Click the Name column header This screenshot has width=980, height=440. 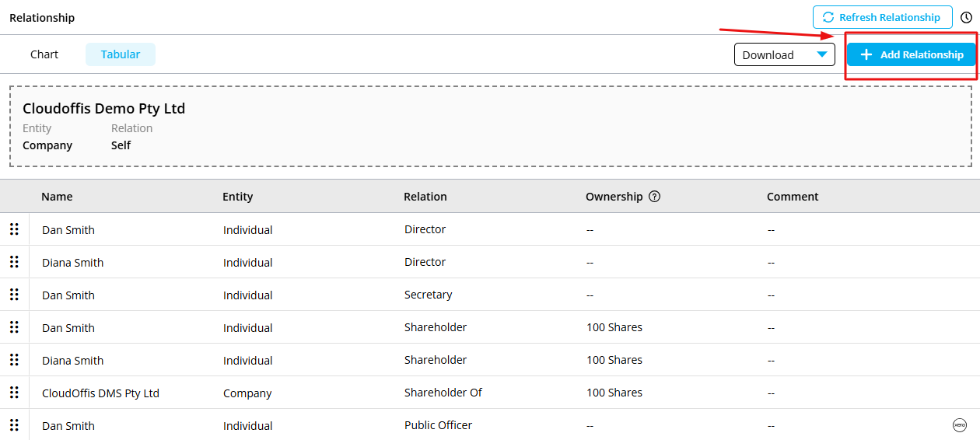pos(57,197)
